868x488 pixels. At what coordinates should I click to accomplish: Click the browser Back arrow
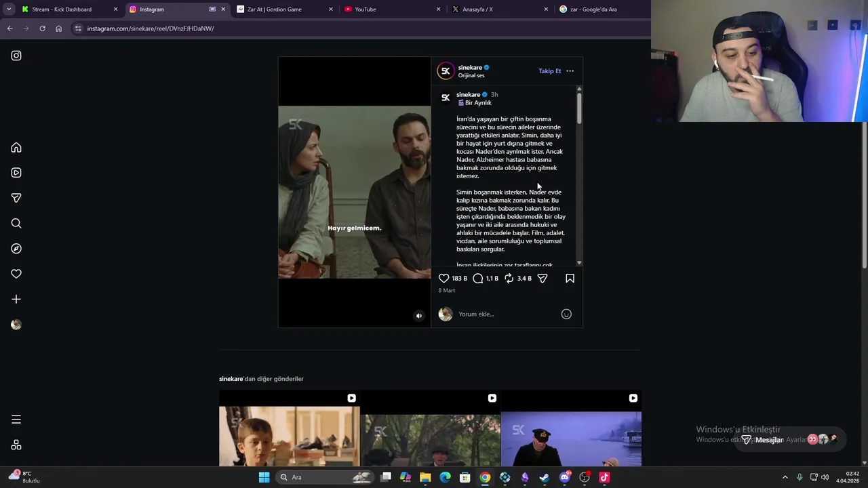point(9,28)
